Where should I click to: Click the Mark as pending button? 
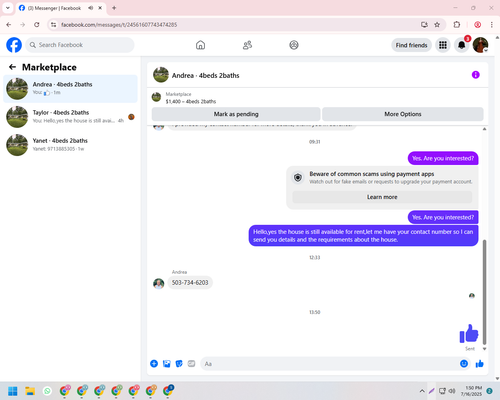236,114
